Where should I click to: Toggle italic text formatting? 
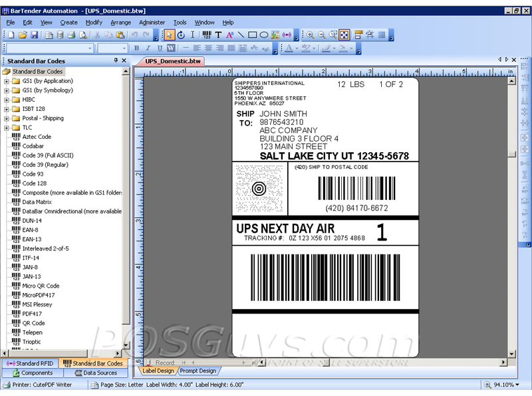click(148, 48)
